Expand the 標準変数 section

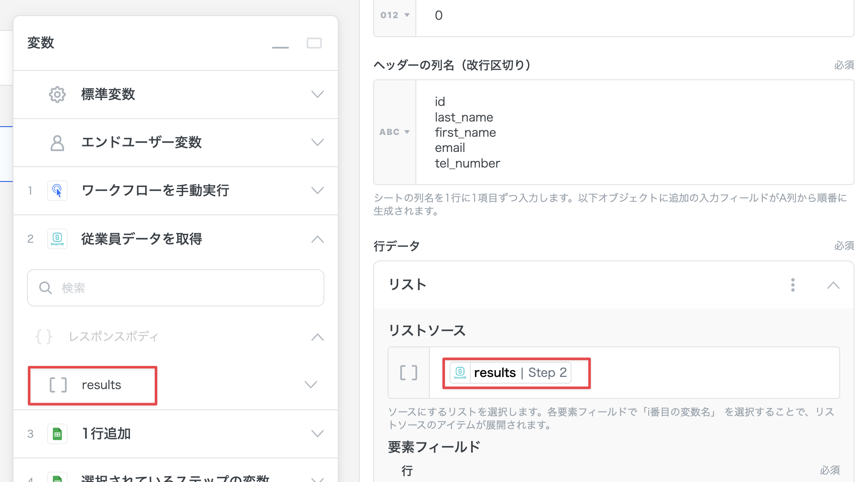(x=317, y=95)
